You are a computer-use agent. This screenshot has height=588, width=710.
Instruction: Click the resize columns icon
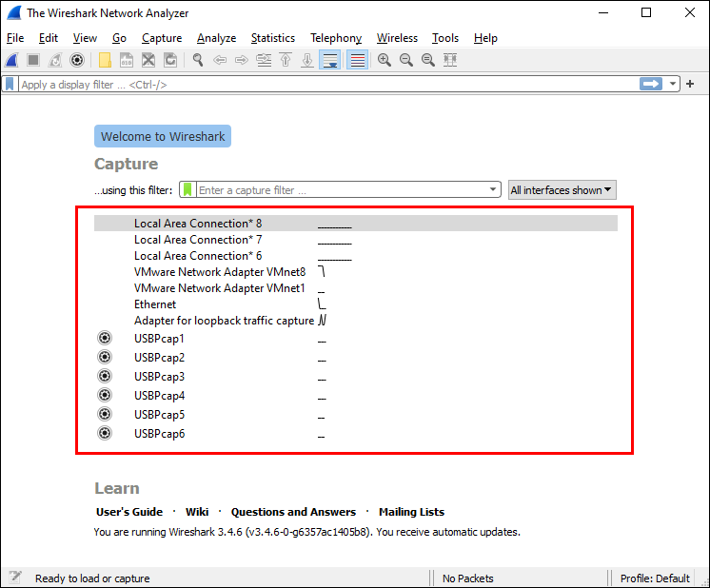(x=450, y=60)
